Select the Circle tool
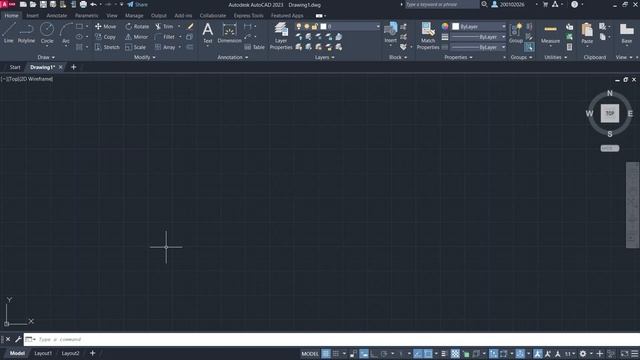640x360 pixels. click(47, 33)
